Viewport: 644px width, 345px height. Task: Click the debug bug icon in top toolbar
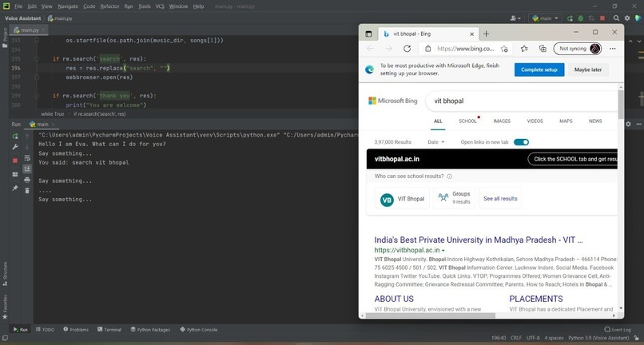pos(580,18)
